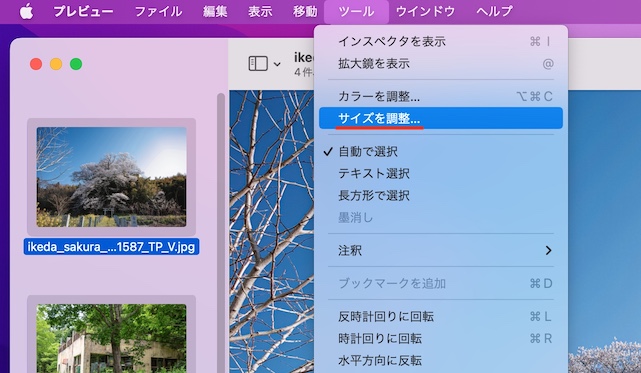Close the open ツール menu
This screenshot has height=373, width=641.
(x=356, y=11)
